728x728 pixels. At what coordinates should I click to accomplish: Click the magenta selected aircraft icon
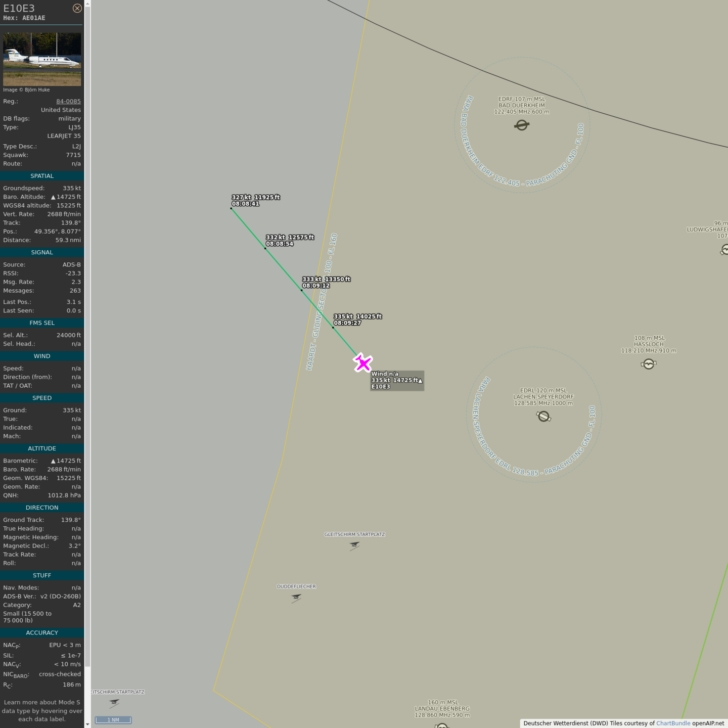coord(362,363)
